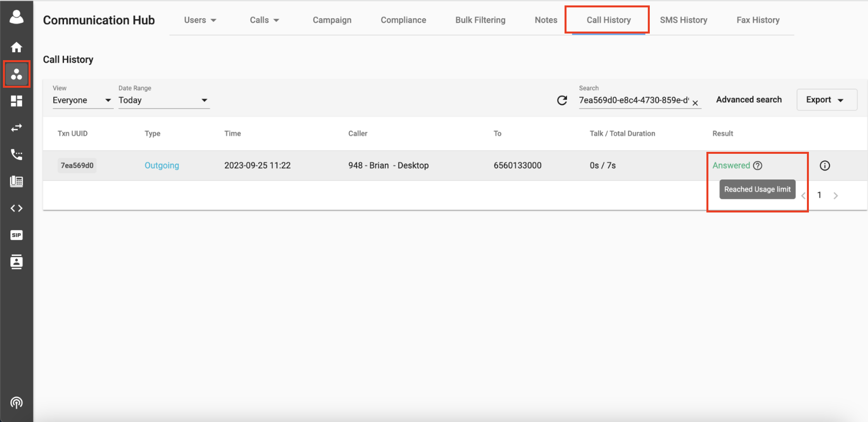Open the contacts book sidebar icon
The image size is (868, 422).
tap(16, 262)
